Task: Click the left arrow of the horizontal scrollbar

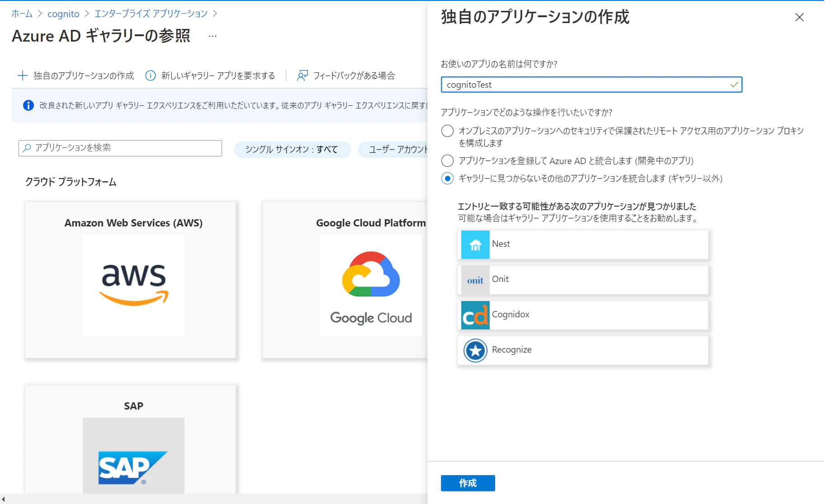Action: 3,499
